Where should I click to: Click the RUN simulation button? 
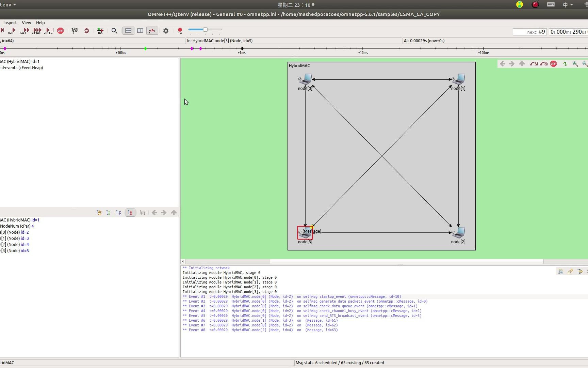[x=12, y=31]
